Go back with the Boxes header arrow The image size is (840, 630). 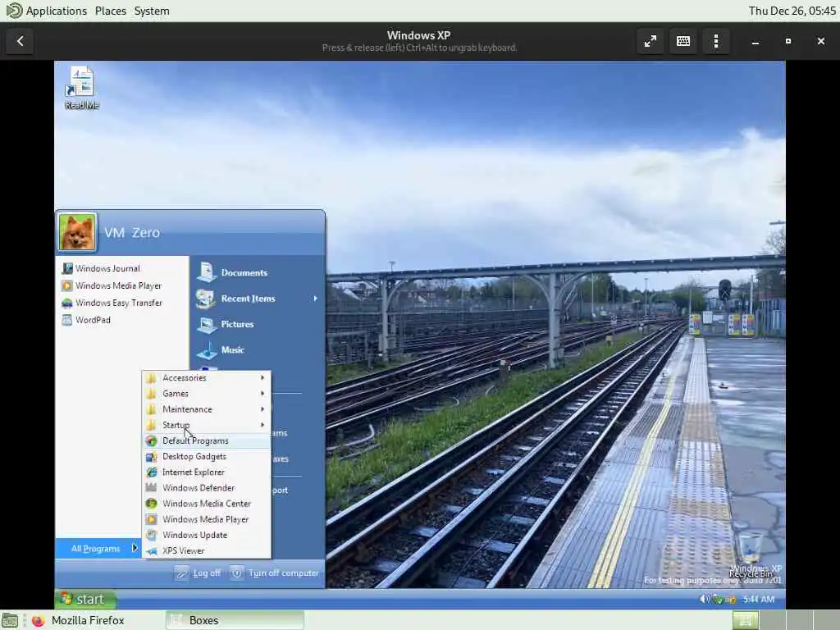coord(20,41)
